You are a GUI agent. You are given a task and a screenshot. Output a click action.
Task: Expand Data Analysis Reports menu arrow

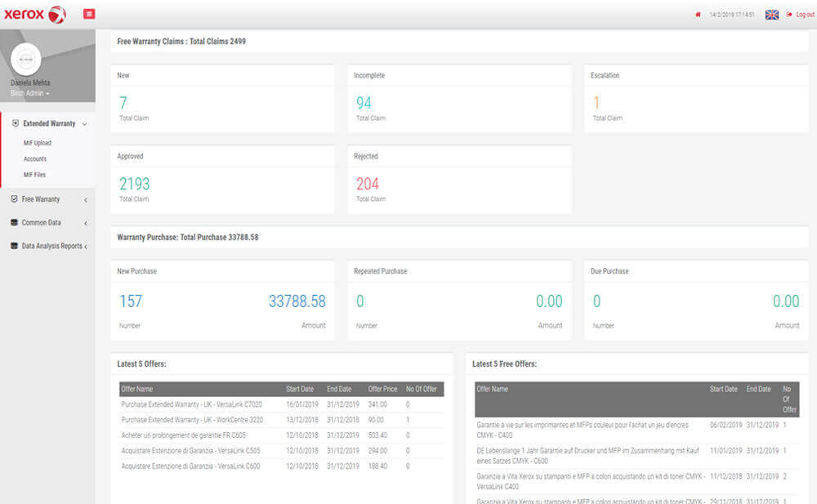(86, 247)
